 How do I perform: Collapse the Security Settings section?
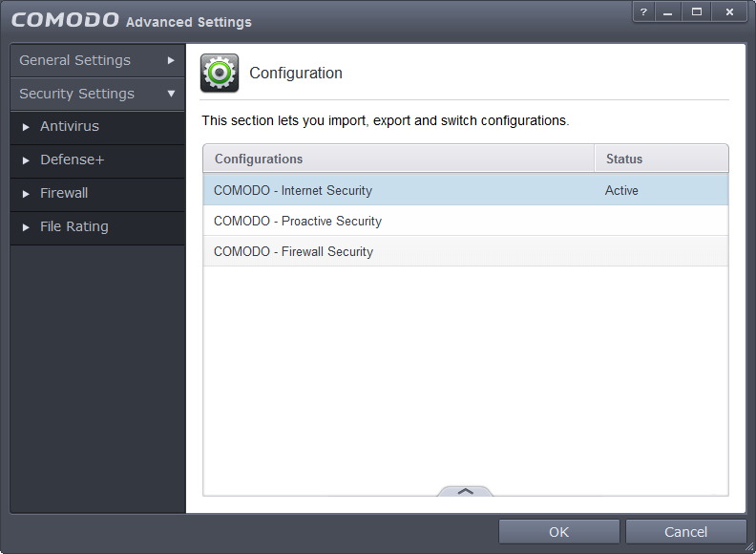coord(171,94)
